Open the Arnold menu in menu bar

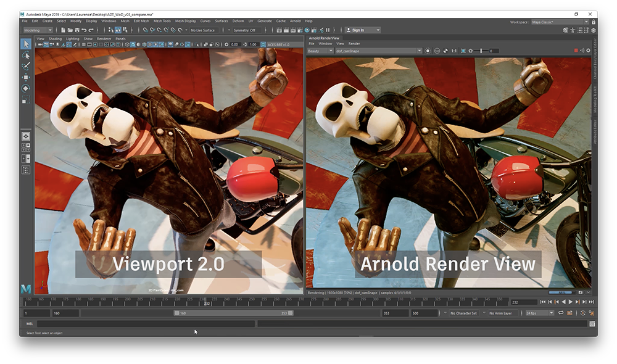[295, 21]
